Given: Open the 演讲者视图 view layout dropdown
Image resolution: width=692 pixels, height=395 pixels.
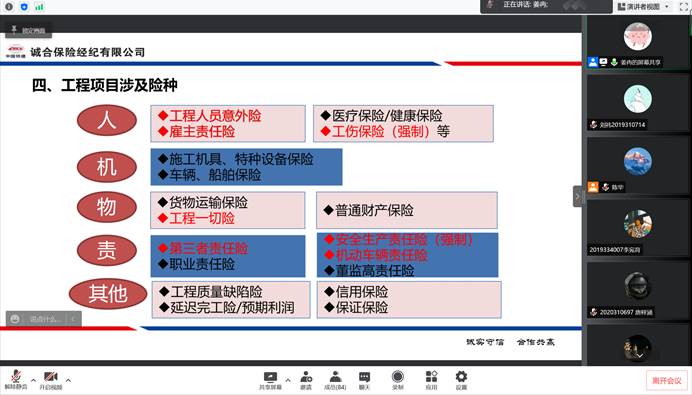Looking at the screenshot, I should pyautogui.click(x=644, y=7).
